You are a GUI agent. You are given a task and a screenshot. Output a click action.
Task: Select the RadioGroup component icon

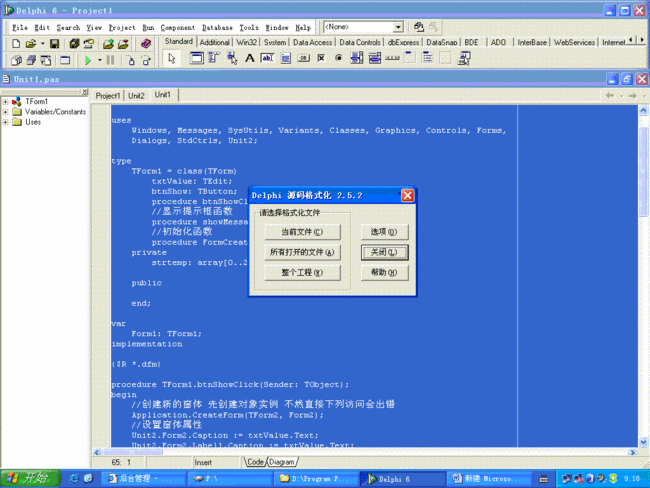(x=427, y=58)
